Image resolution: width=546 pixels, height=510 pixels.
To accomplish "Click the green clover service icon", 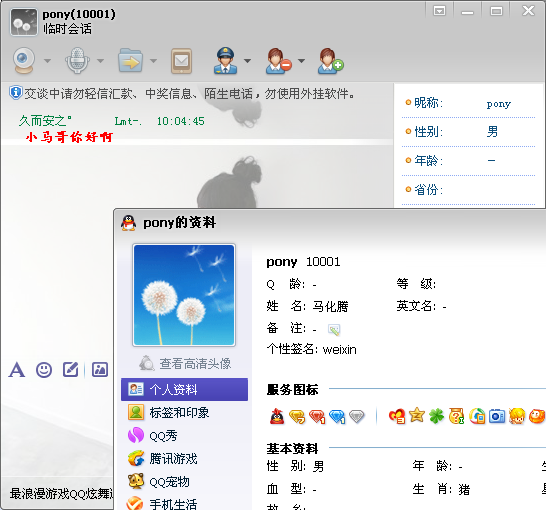I will click(436, 416).
